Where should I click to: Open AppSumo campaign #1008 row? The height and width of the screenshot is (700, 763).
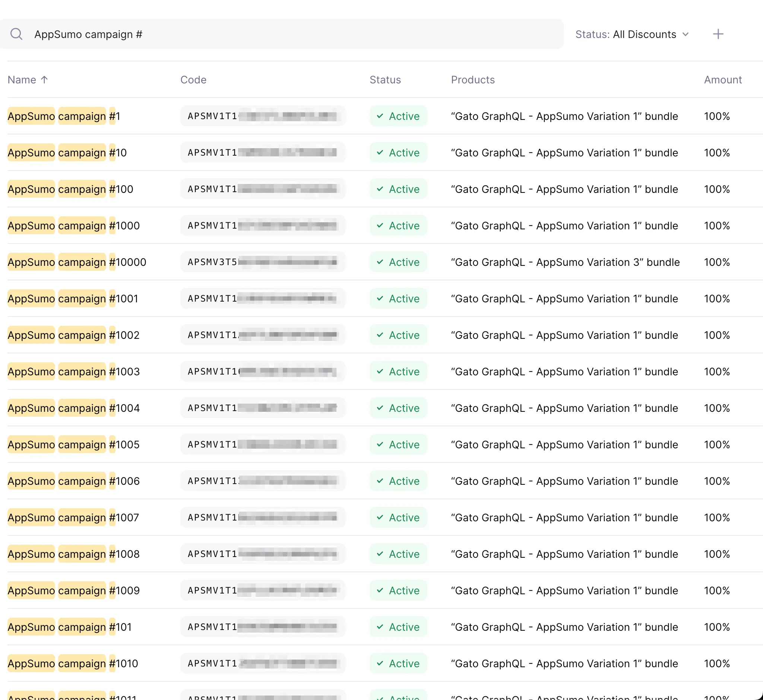click(385, 554)
